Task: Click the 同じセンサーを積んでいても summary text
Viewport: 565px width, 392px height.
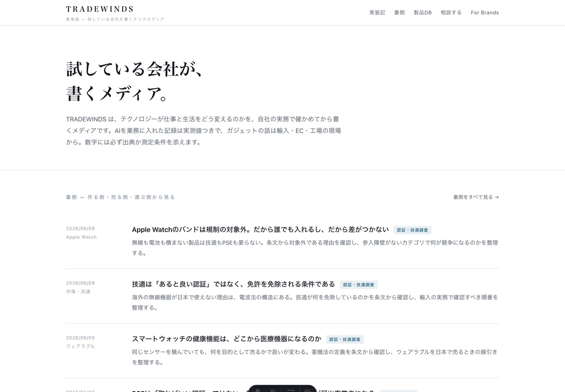Action: click(315, 357)
